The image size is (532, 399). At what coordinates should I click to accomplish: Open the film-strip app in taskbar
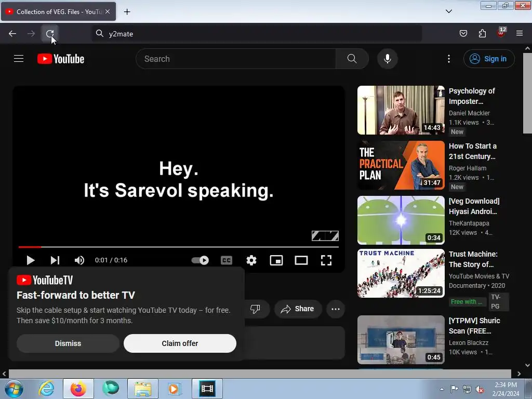click(x=207, y=389)
